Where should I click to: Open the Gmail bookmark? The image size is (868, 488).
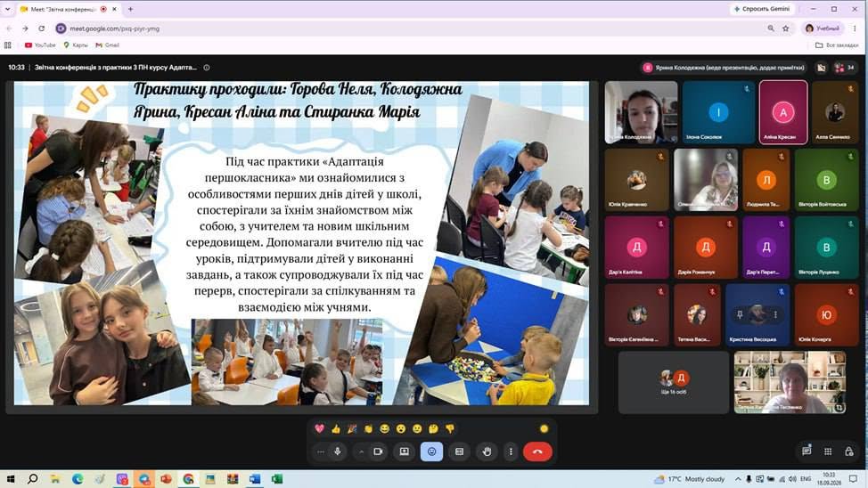point(108,45)
